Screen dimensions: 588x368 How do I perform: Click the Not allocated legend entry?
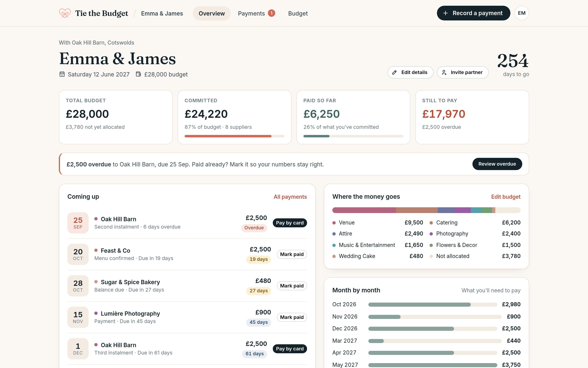point(475,256)
